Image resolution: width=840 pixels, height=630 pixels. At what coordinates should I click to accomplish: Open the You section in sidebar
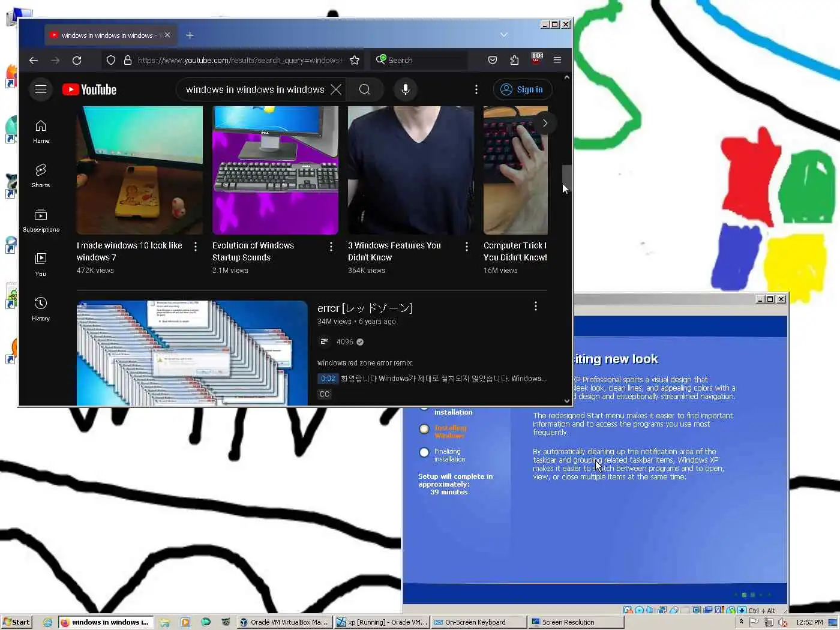tap(41, 265)
